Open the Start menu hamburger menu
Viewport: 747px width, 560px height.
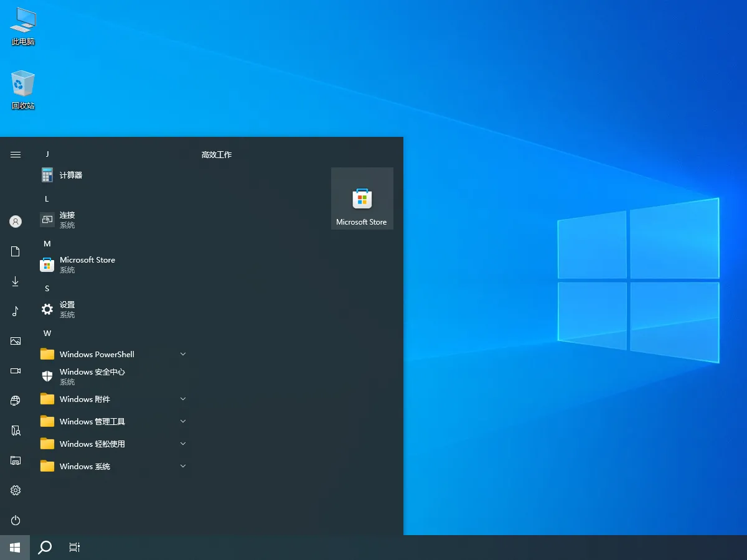[16, 154]
